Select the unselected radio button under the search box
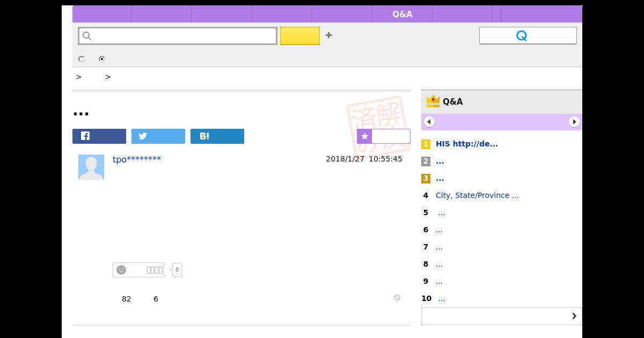The height and width of the screenshot is (338, 644). tap(82, 59)
